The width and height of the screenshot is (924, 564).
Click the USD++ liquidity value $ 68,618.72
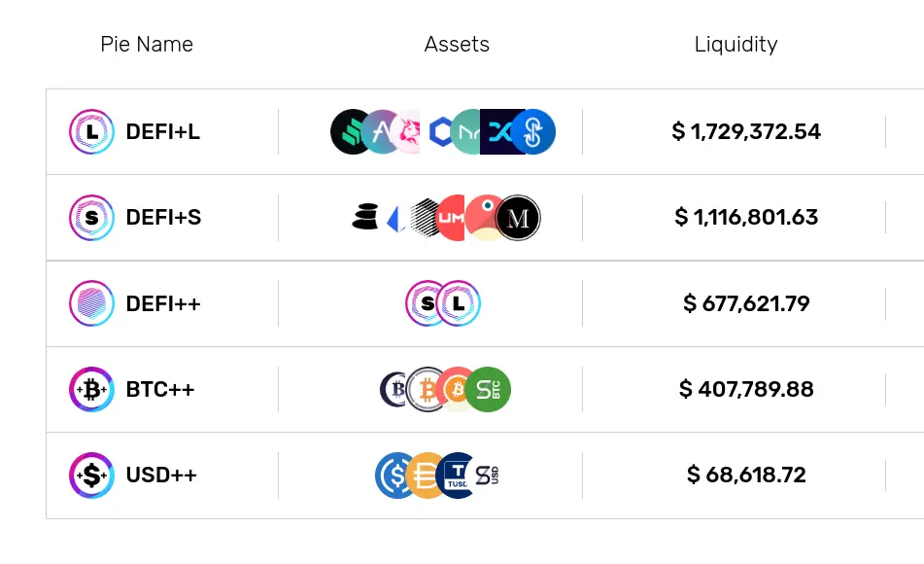pyautogui.click(x=746, y=475)
